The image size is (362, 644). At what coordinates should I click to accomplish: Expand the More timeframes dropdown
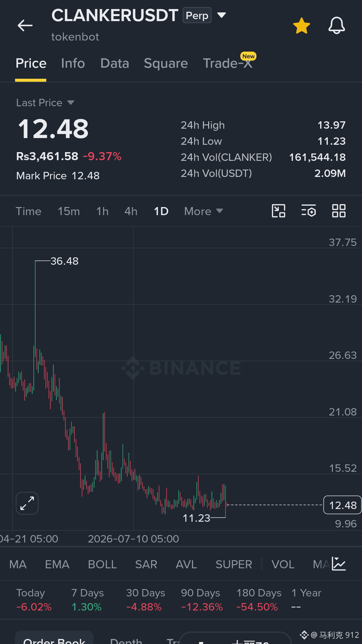(203, 211)
